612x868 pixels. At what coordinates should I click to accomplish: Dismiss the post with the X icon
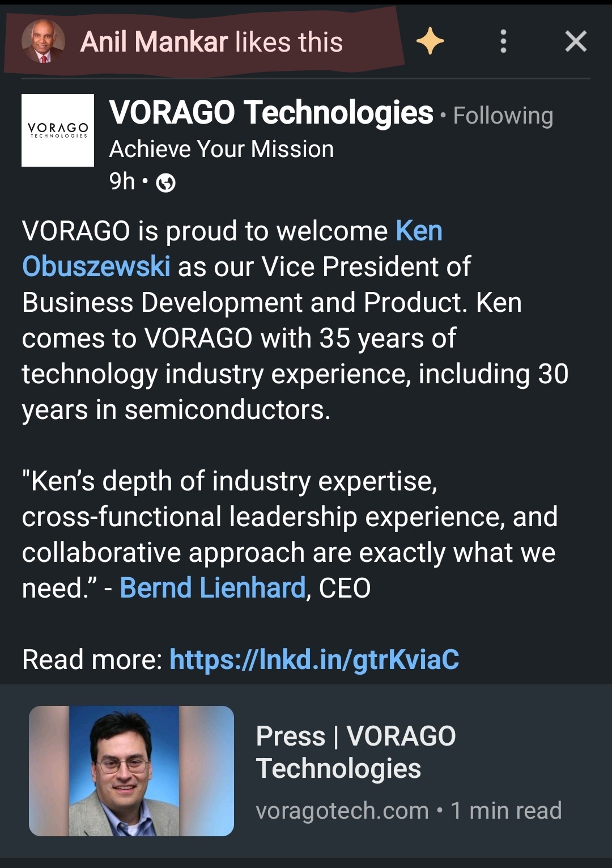[x=576, y=41]
